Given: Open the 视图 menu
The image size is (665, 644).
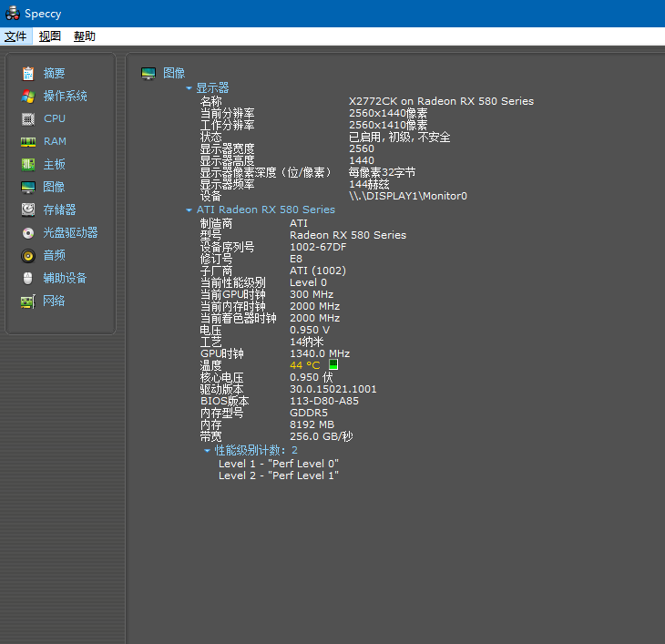Looking at the screenshot, I should (50, 36).
